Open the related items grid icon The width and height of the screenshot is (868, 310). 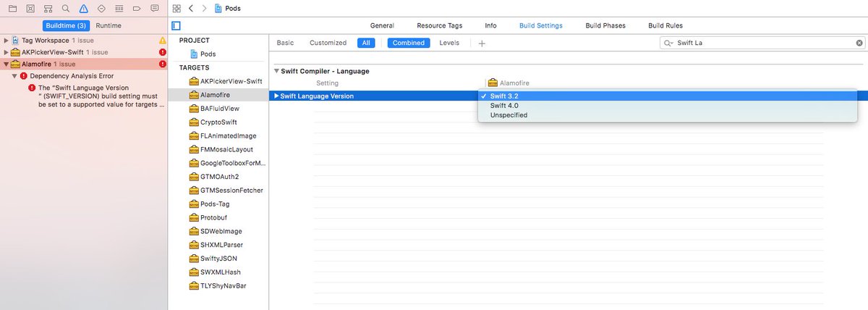(x=176, y=8)
